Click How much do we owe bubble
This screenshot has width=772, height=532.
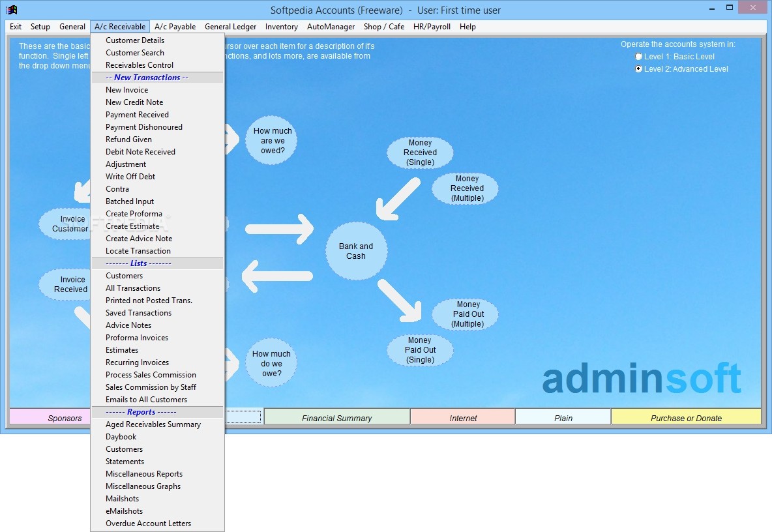(x=271, y=364)
